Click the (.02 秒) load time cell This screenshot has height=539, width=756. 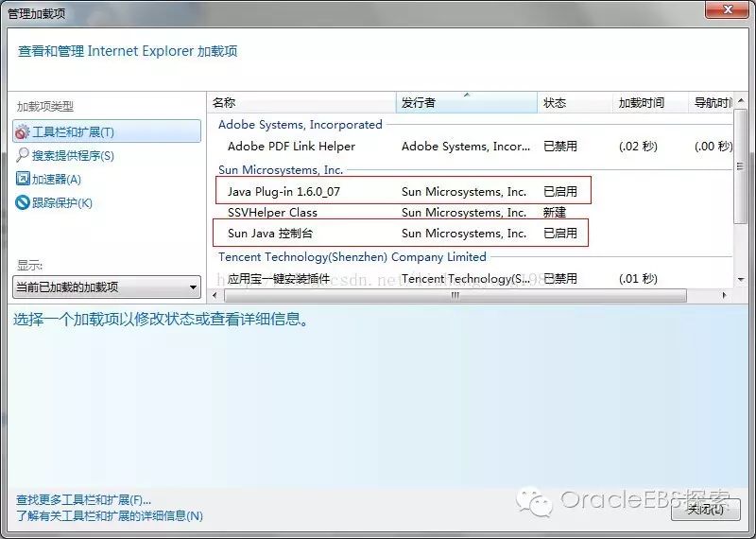point(638,147)
